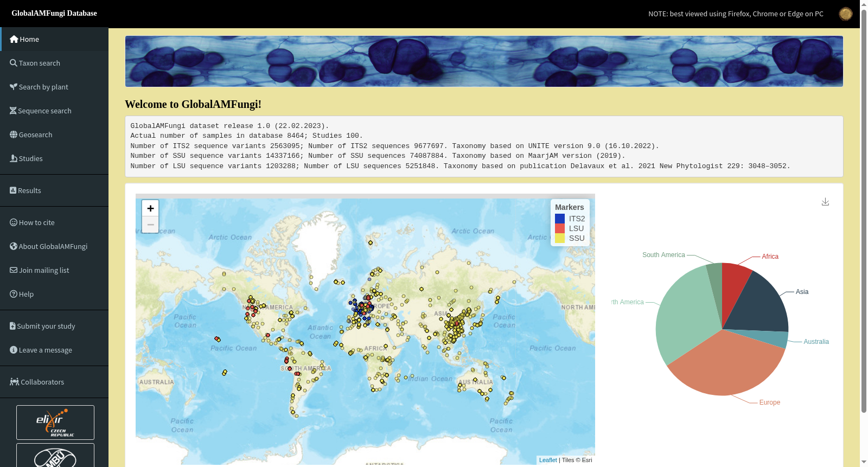Click the About GlobalAMFungi globe icon

(x=14, y=246)
